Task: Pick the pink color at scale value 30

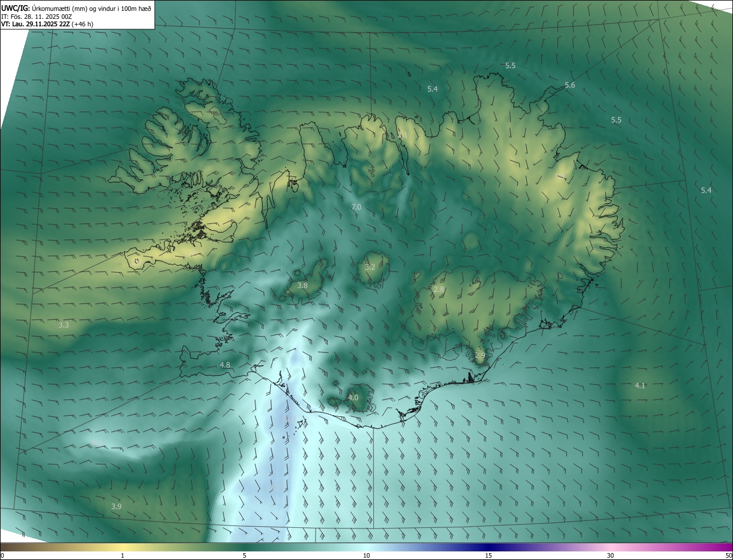Action: tap(610, 547)
